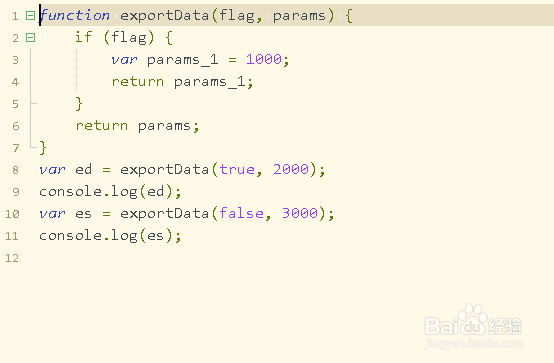Click the 'flag,' parameter on line 1
554x363 pixels.
(241, 16)
